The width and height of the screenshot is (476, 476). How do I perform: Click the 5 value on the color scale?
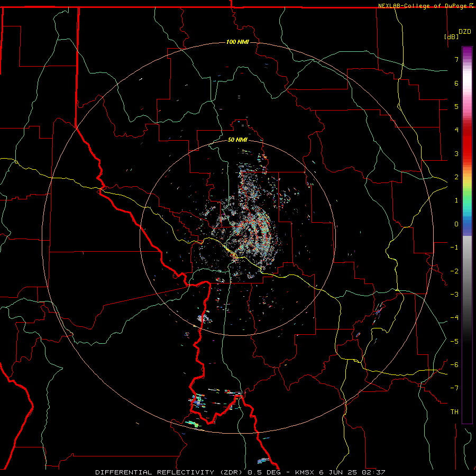[x=456, y=106]
